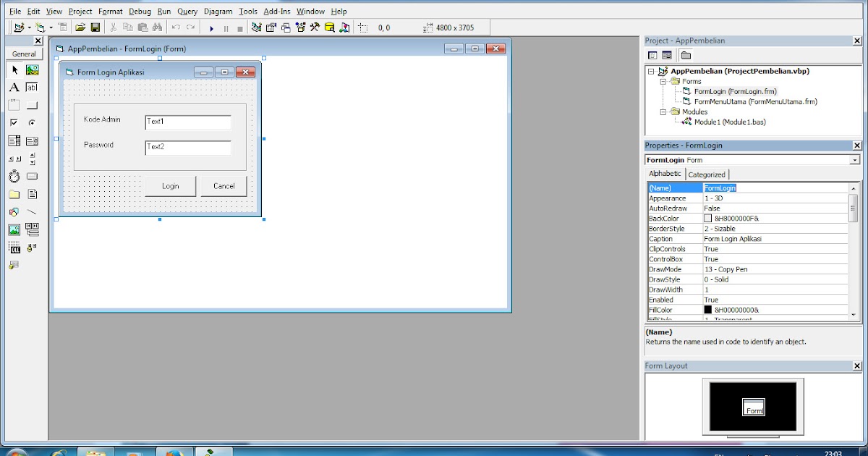Run the project using the Start icon
The height and width of the screenshot is (456, 868).
[x=212, y=27]
